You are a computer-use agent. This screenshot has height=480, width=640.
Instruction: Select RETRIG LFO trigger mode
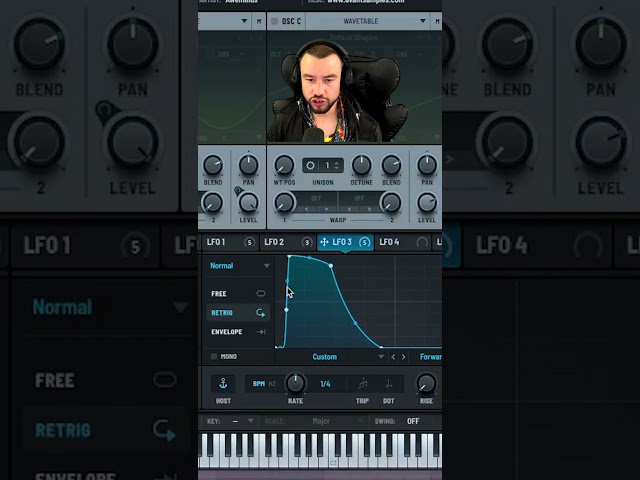tap(238, 313)
